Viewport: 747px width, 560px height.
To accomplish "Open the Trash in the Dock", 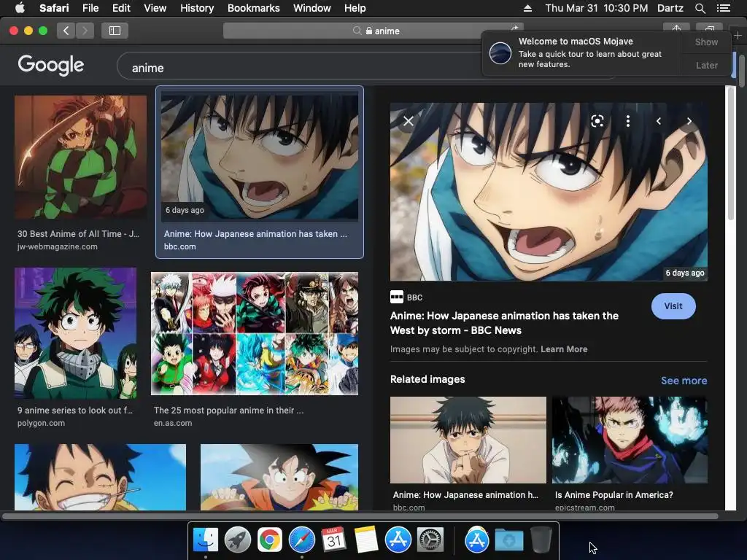I will (541, 540).
